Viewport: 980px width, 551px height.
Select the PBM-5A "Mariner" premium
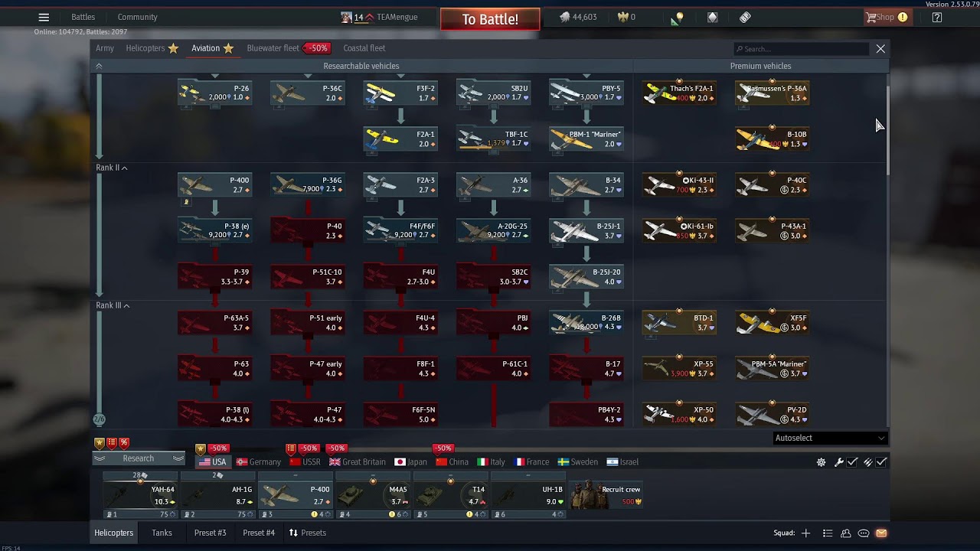point(772,368)
